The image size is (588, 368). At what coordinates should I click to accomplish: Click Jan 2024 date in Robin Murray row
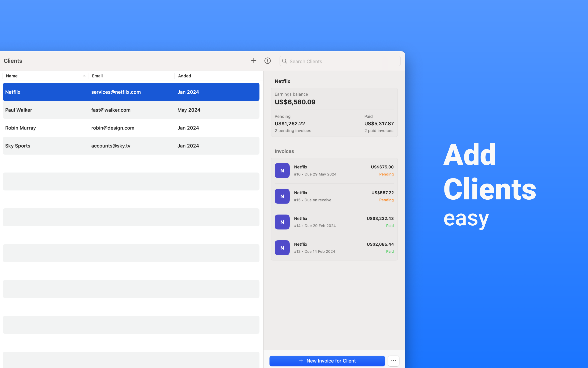[188, 128]
